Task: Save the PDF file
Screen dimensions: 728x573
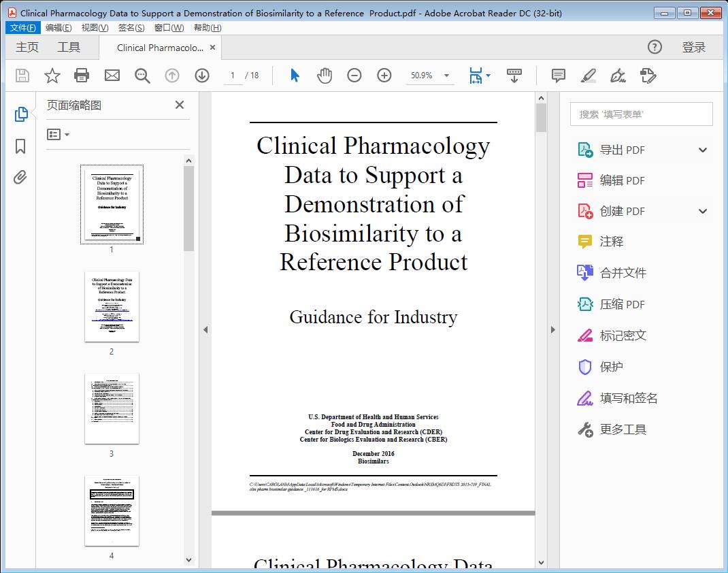Action: pyautogui.click(x=21, y=76)
